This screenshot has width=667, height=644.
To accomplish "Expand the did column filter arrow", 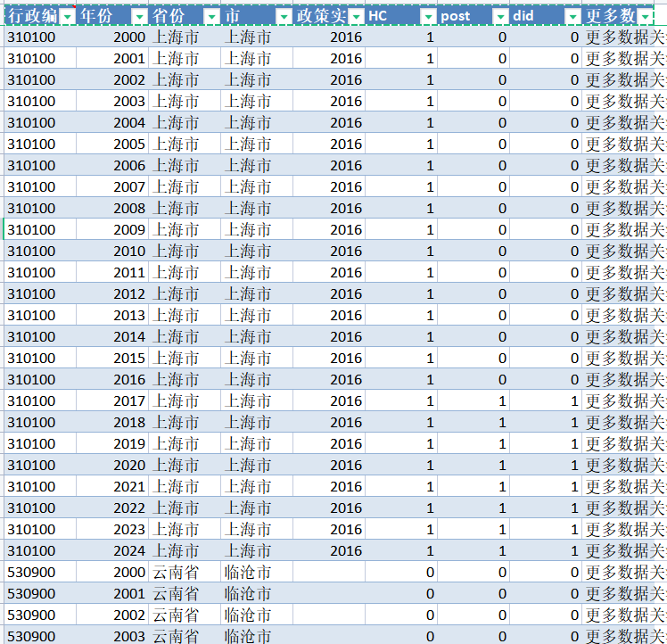I will [x=572, y=17].
